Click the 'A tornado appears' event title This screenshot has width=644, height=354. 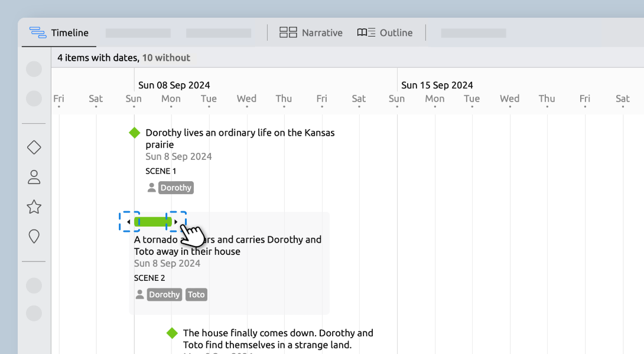pyautogui.click(x=228, y=245)
